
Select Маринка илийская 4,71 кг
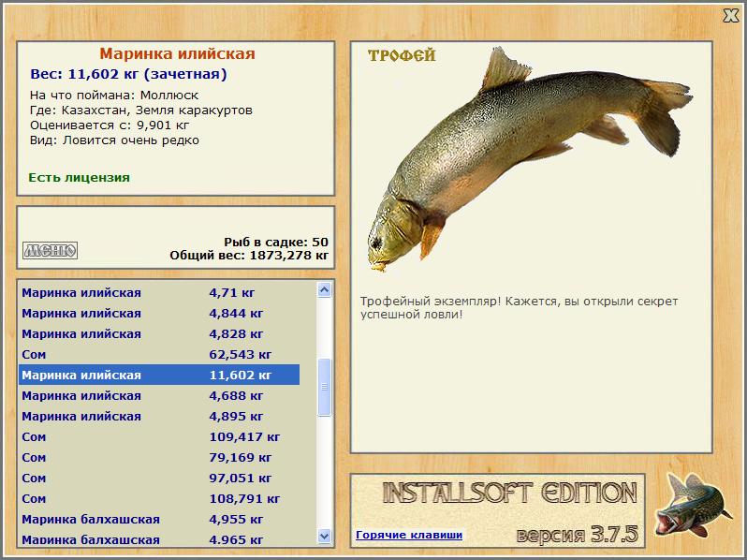159,292
